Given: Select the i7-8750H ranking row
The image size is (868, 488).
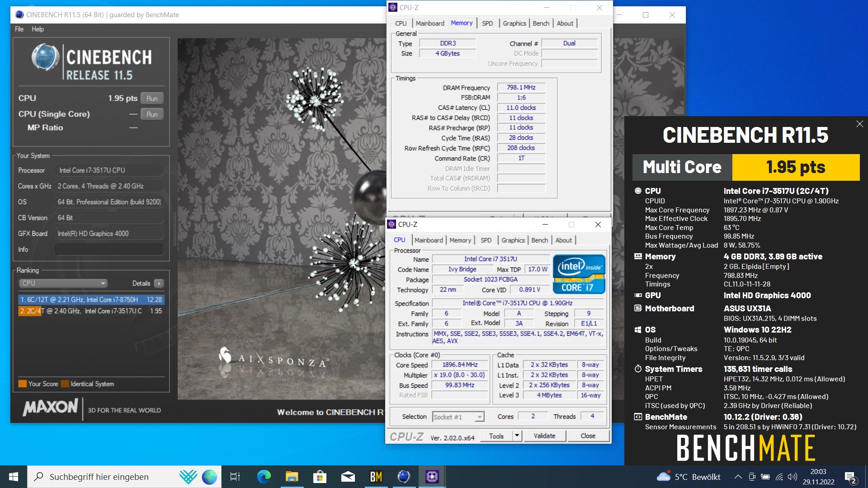Looking at the screenshot, I should point(91,300).
